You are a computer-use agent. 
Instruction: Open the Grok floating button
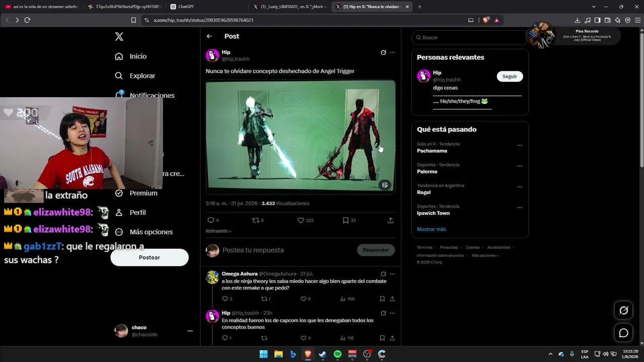[x=623, y=310]
